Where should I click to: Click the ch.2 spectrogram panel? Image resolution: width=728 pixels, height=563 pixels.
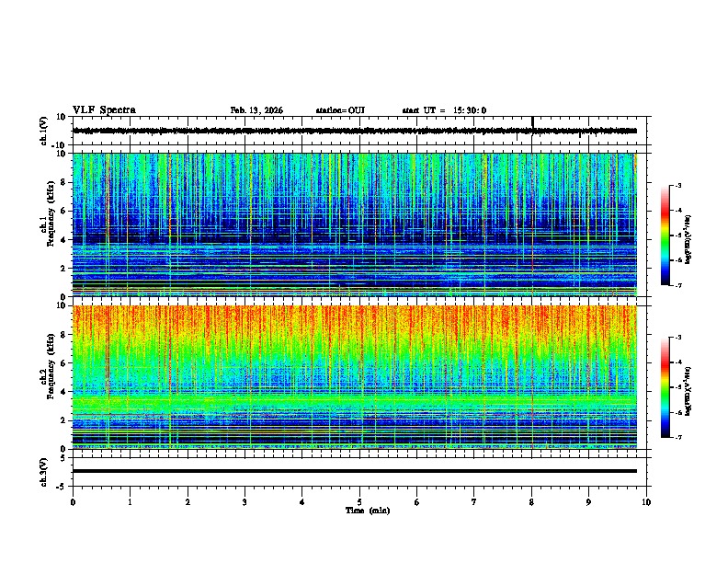[355, 377]
